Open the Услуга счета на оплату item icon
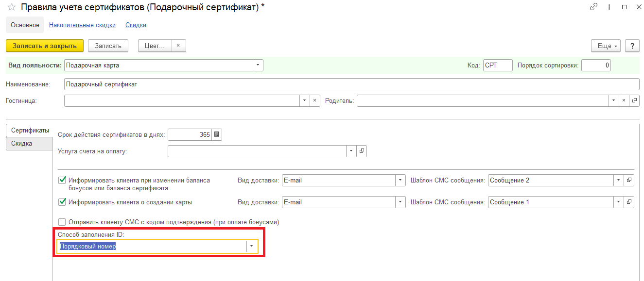This screenshot has width=644, height=281. [x=362, y=151]
